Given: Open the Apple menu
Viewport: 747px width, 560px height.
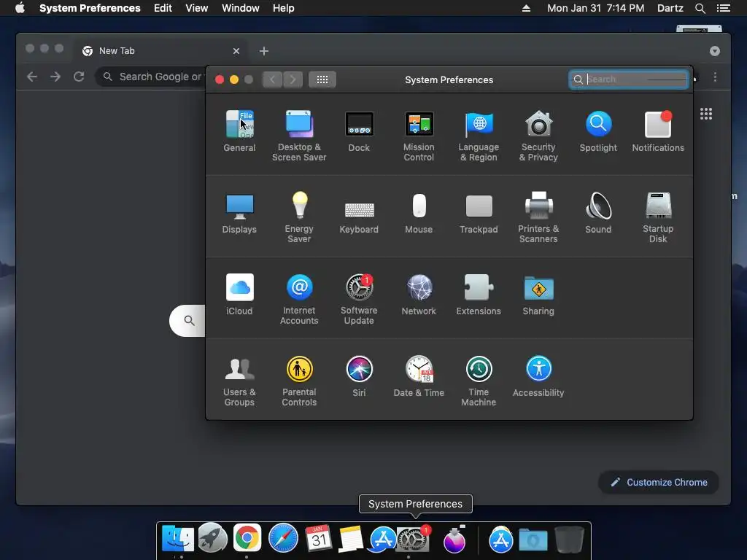Looking at the screenshot, I should [20, 8].
